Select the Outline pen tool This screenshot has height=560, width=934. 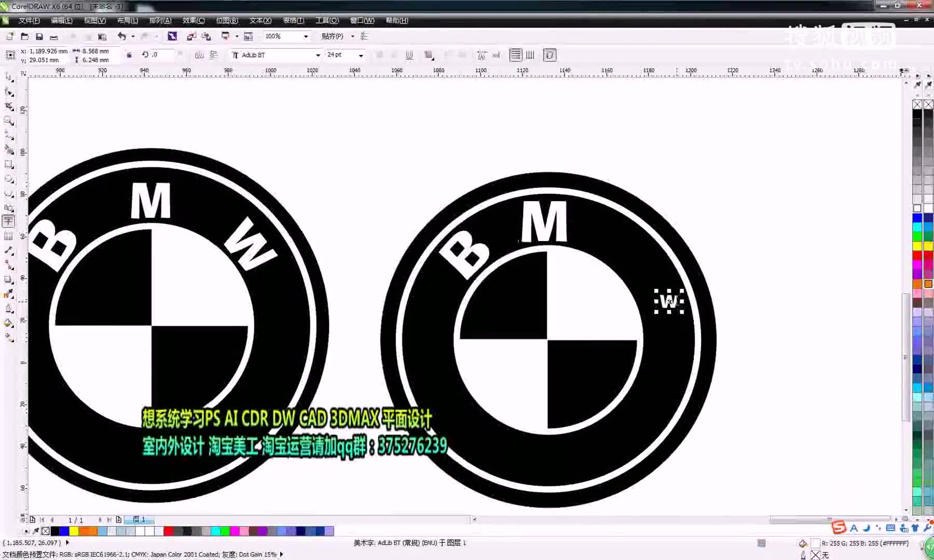tap(9, 309)
